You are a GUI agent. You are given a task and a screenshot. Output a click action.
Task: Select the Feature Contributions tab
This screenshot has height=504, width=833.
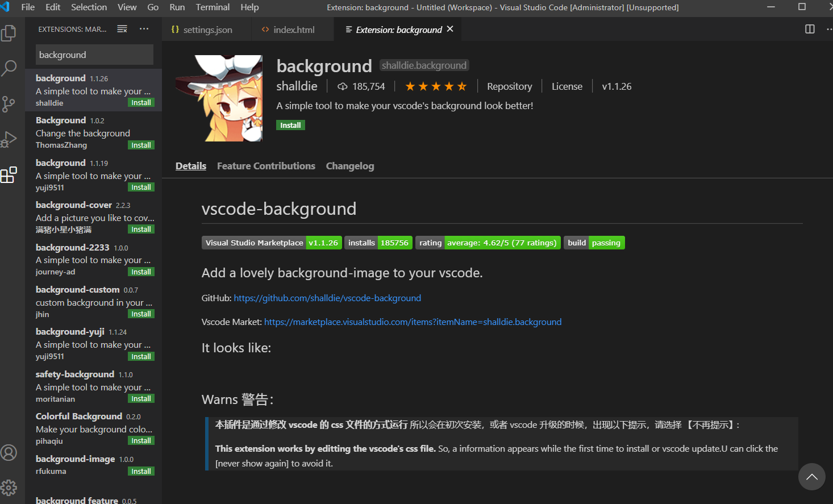pyautogui.click(x=266, y=166)
